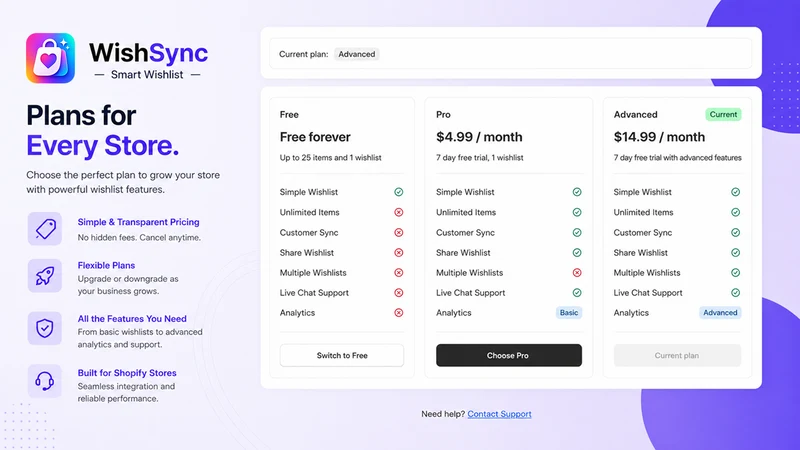Click the Free plan Customer Sync cross icon

(398, 232)
